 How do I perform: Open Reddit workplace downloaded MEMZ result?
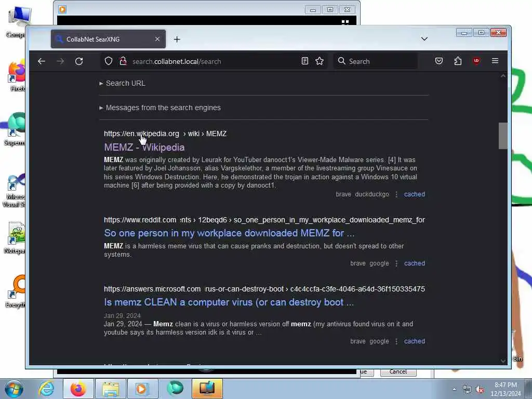pyautogui.click(x=229, y=233)
